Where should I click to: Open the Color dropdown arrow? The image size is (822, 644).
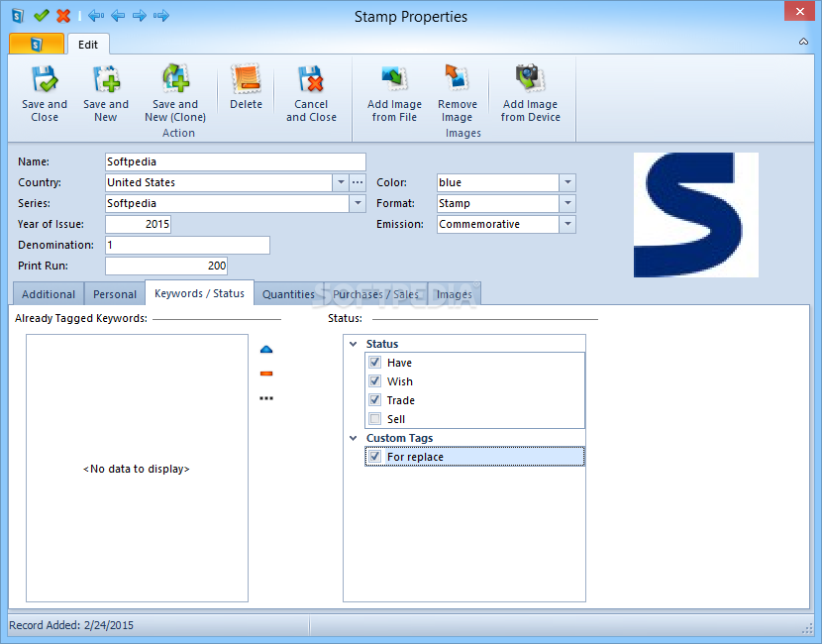[567, 182]
